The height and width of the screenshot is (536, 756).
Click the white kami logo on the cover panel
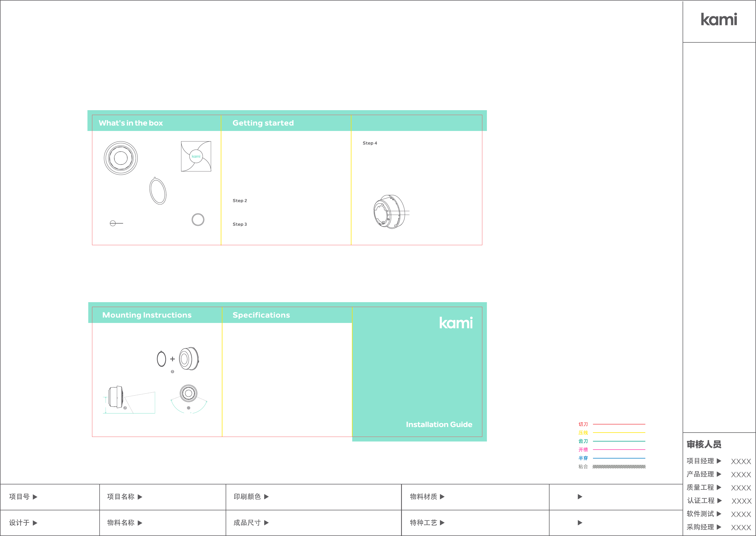[456, 323]
